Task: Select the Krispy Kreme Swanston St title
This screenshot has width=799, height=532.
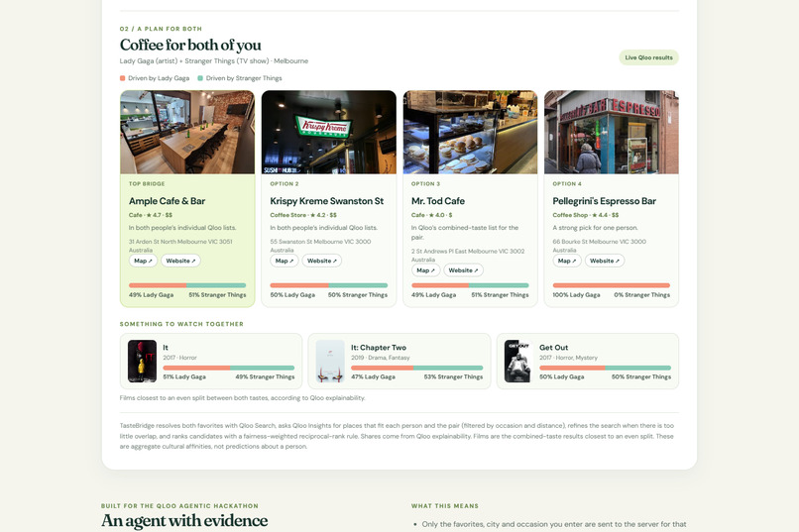Action: coord(326,201)
